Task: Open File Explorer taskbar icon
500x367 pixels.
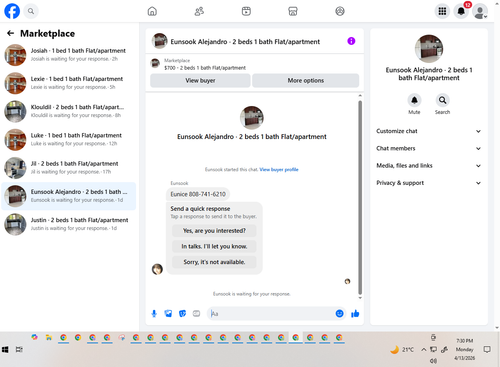Action: pos(49,338)
